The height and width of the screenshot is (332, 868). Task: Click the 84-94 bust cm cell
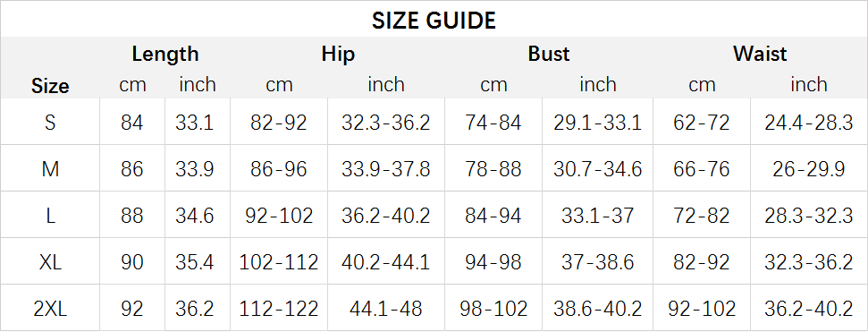(493, 215)
